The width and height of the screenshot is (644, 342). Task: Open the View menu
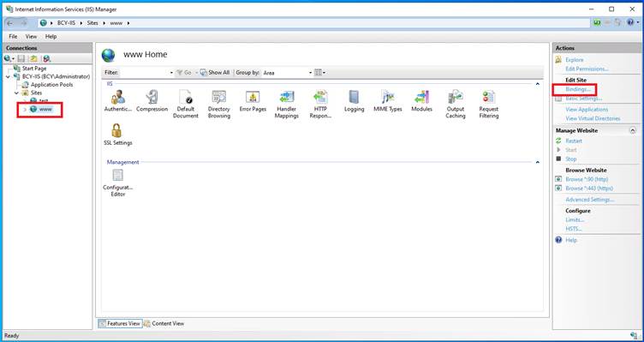(31, 37)
